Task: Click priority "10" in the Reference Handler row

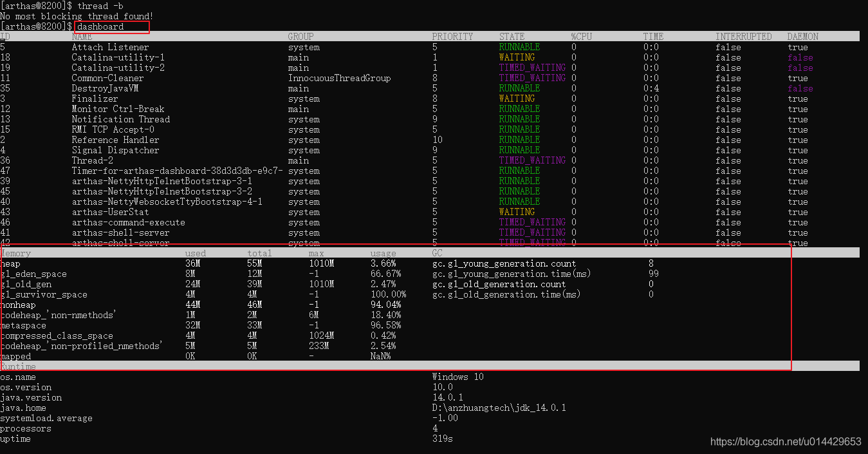Action: point(437,140)
